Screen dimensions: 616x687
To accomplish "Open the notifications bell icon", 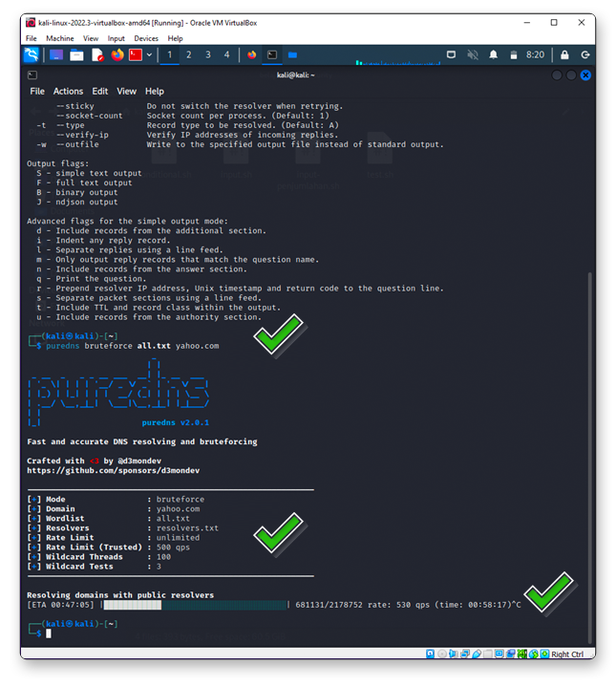I will click(x=494, y=54).
